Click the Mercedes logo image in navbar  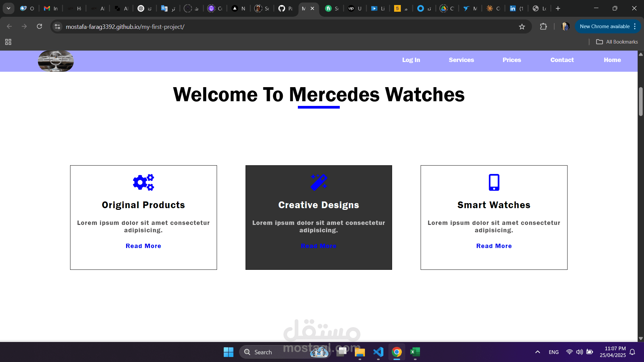[56, 61]
